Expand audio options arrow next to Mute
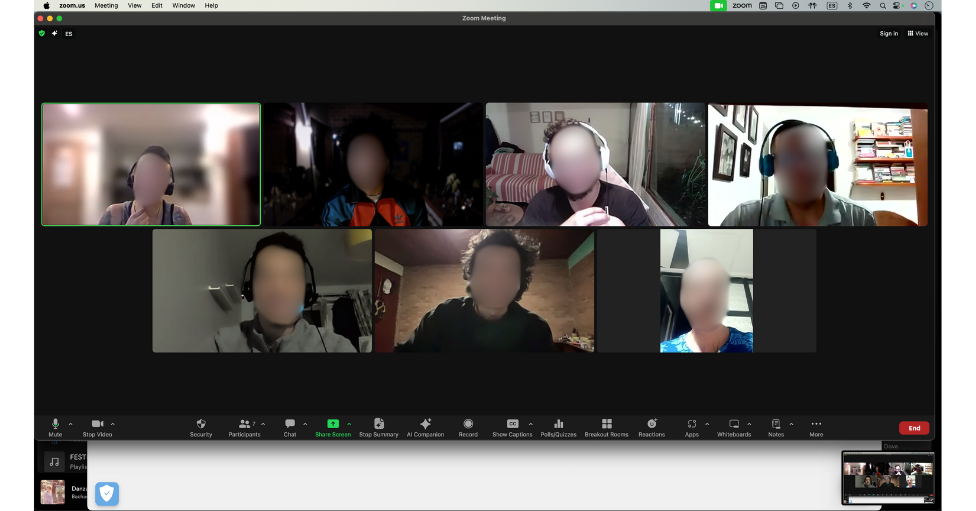976x511 pixels. (x=70, y=424)
